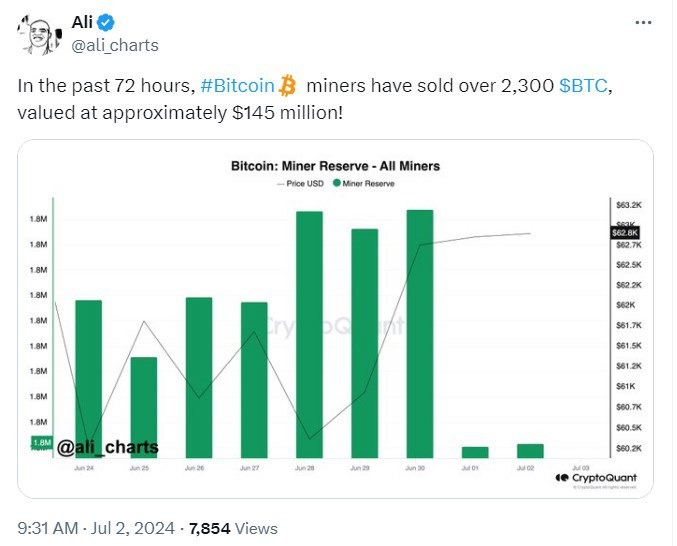Select the Jun 28 green bar
Image resolution: width=677 pixels, height=546 pixels.
point(309,334)
